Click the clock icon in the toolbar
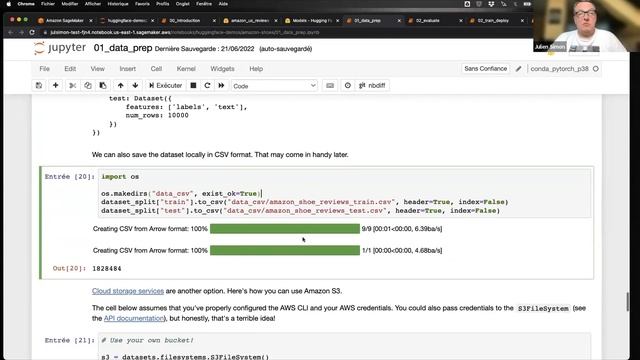Image resolution: width=640 pixels, height=360 pixels. pyautogui.click(x=348, y=85)
